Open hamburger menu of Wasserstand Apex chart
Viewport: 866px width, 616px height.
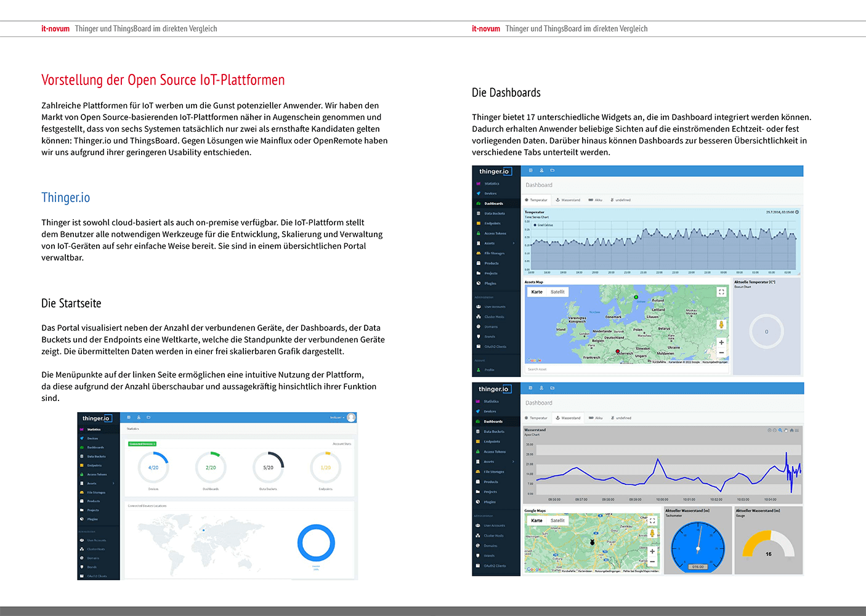797,430
